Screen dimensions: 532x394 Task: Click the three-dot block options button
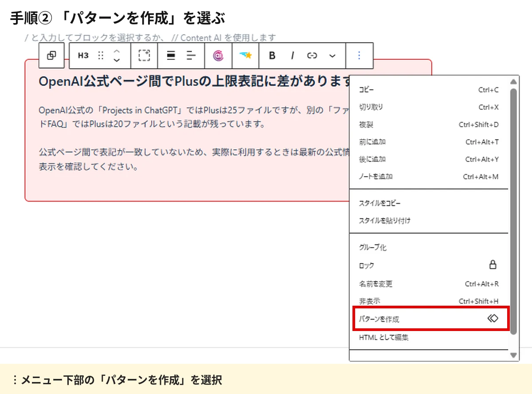pos(359,55)
